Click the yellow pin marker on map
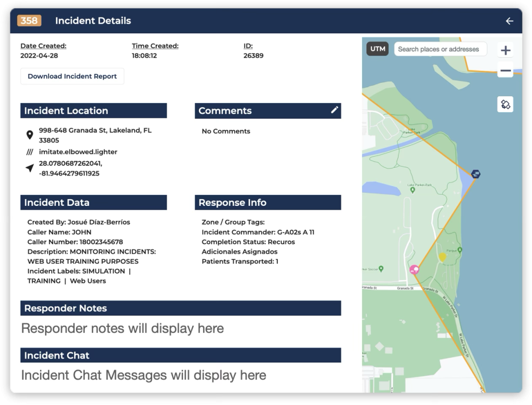 click(x=443, y=257)
